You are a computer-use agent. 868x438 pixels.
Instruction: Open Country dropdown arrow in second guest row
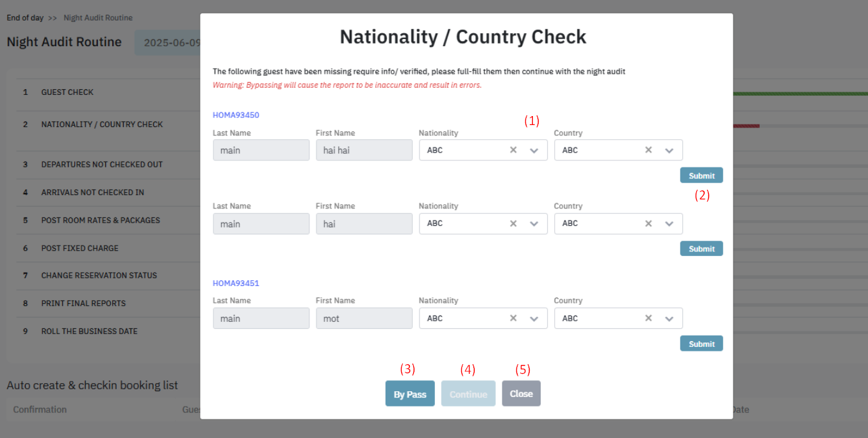pos(669,224)
